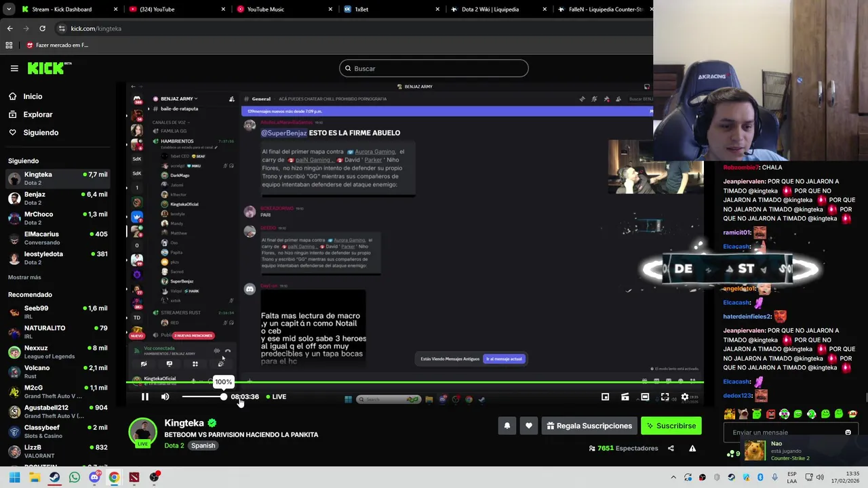The width and height of the screenshot is (868, 488).
Task: Open Siguiendo in the sidebar
Action: tap(41, 132)
